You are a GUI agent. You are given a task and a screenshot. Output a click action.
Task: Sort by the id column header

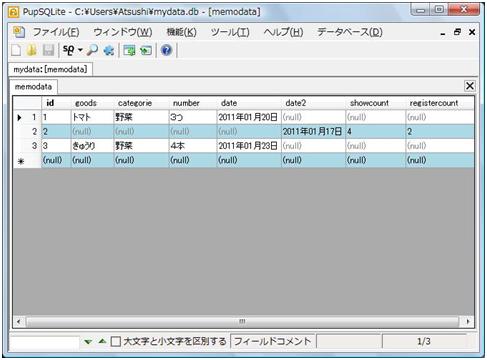click(56, 103)
